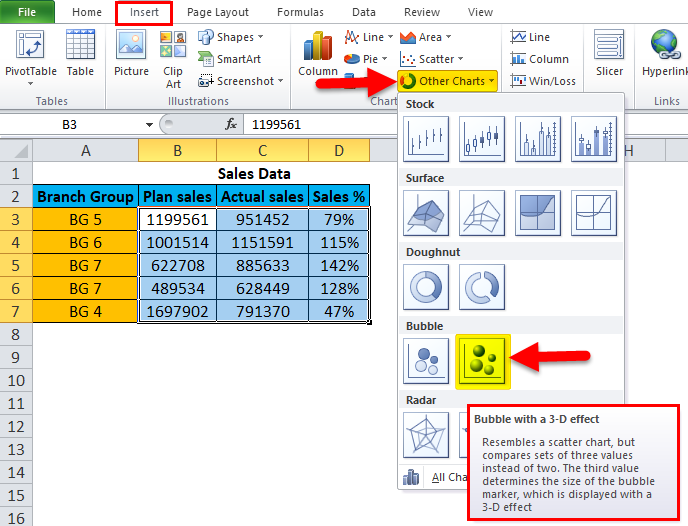Insert a Win/Loss sparkline
The image size is (688, 526).
click(543, 81)
